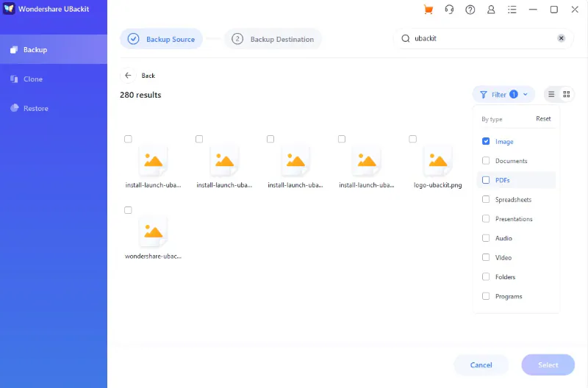This screenshot has width=588, height=388.
Task: Check the Spreadsheets type filter
Action: point(486,199)
